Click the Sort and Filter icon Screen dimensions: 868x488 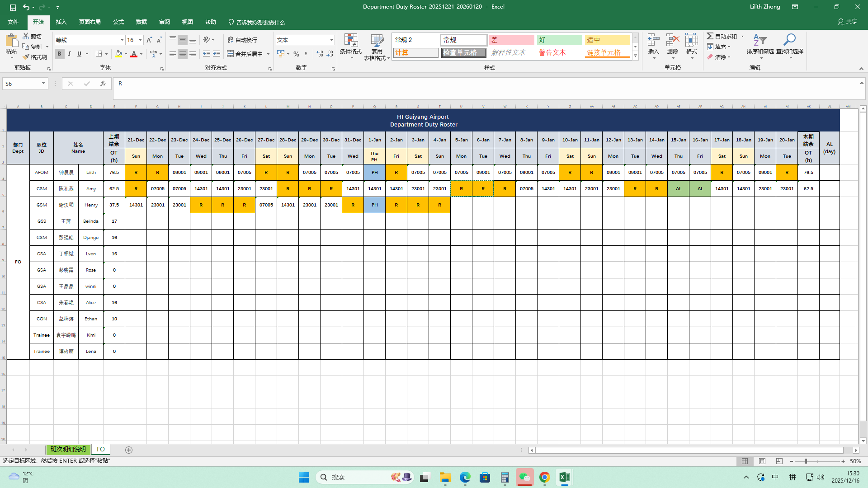(x=759, y=41)
